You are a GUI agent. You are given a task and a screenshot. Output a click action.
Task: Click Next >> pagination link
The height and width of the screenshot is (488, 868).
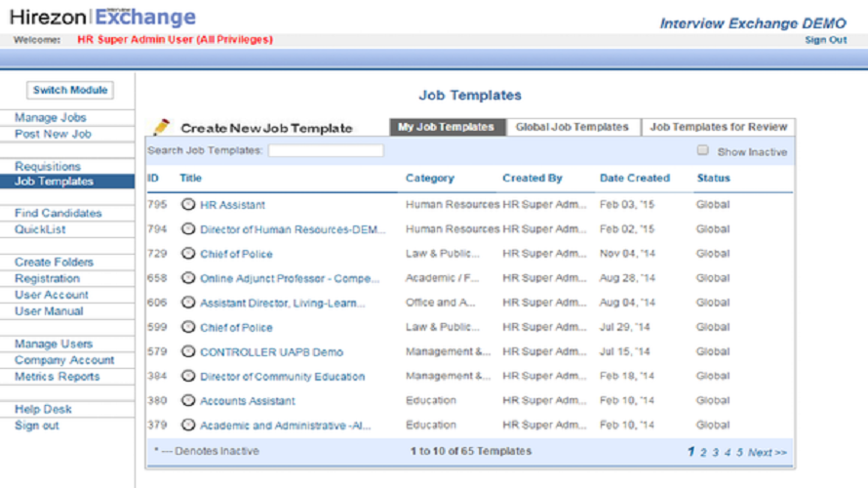[x=768, y=453]
